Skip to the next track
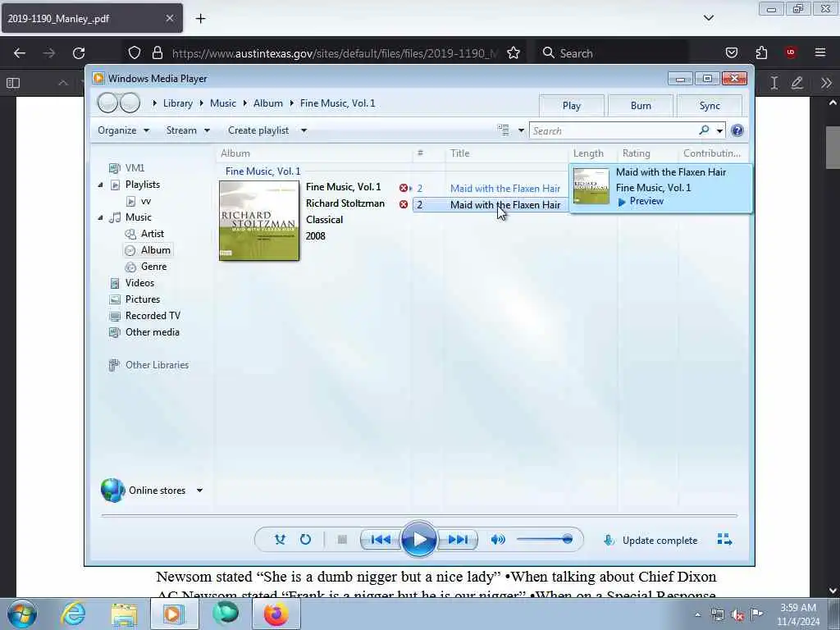The image size is (840, 630). point(458,540)
